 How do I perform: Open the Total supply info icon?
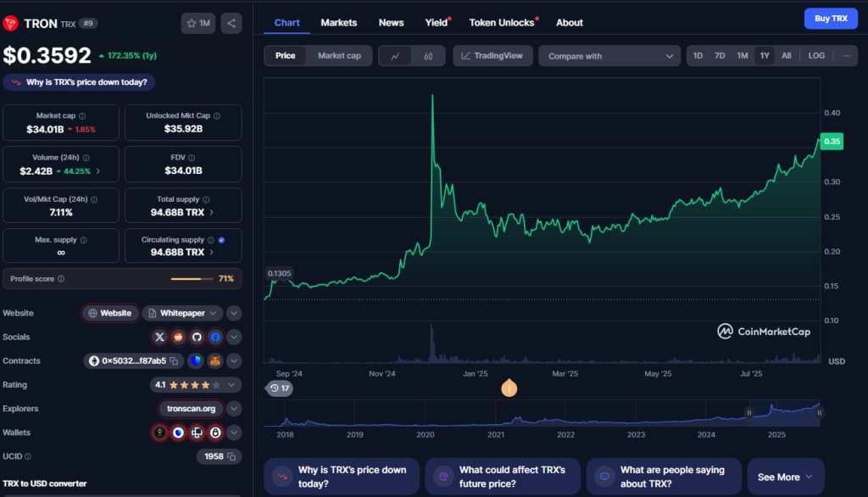click(x=206, y=199)
